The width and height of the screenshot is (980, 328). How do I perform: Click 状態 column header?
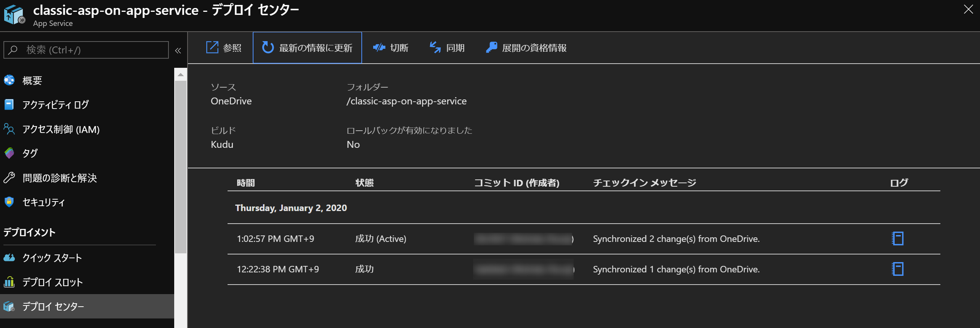coord(364,183)
